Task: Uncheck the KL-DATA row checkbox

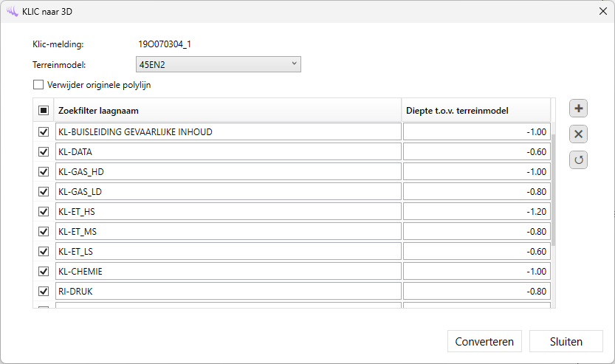Action: (44, 152)
